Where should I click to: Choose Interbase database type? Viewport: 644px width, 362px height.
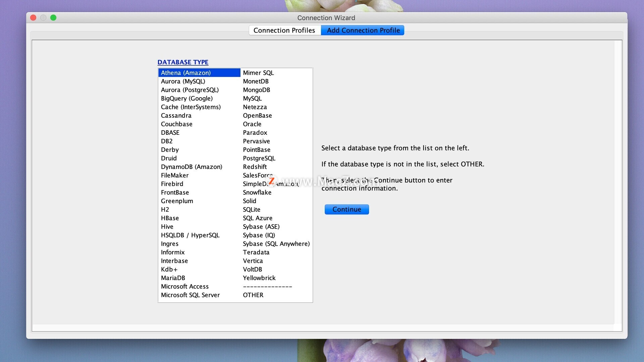pos(199,261)
